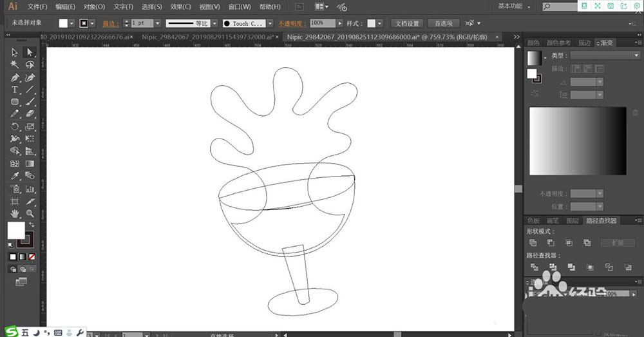Switch to Draw Behind mode

tap(23, 269)
